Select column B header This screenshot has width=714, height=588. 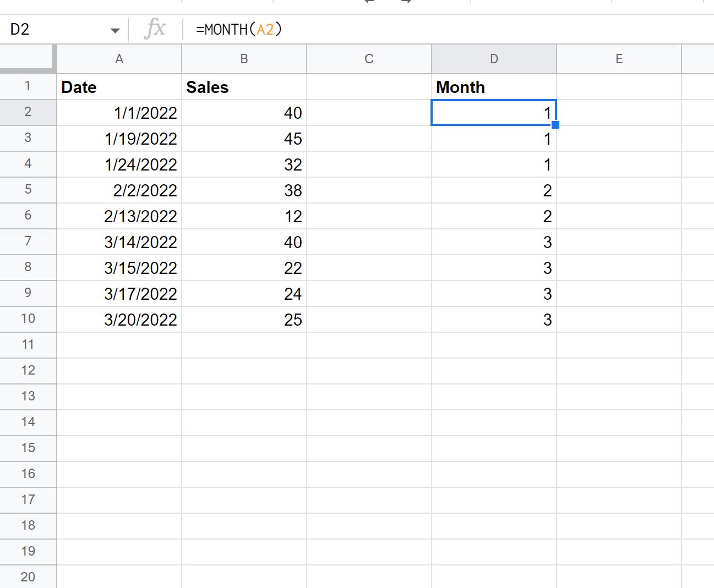[x=244, y=59]
